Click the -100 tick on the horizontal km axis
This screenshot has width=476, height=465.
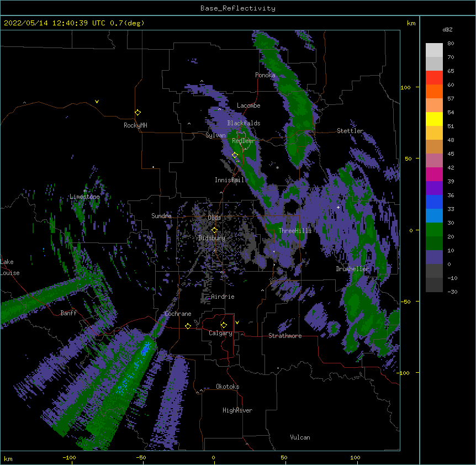[x=69, y=457]
